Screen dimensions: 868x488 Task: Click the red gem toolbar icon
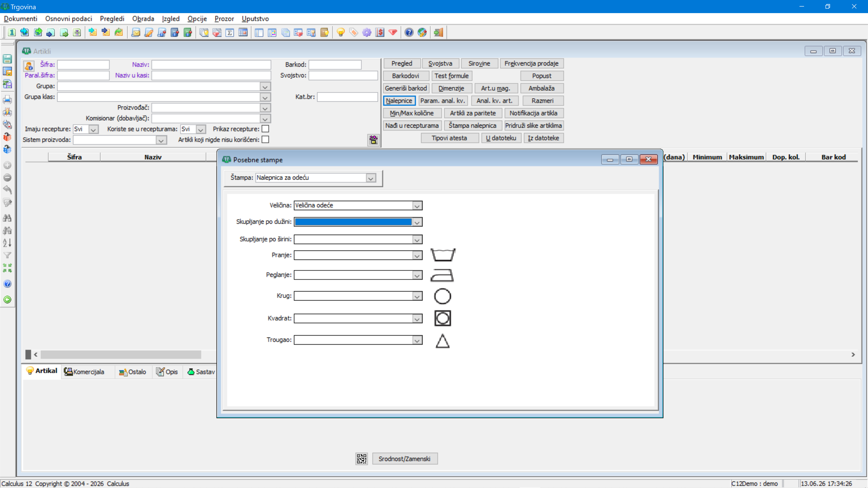pos(393,32)
